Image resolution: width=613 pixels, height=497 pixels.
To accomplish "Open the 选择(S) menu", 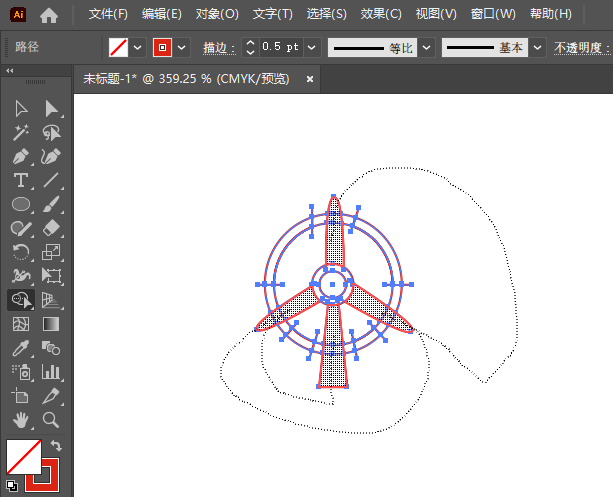I will [326, 14].
